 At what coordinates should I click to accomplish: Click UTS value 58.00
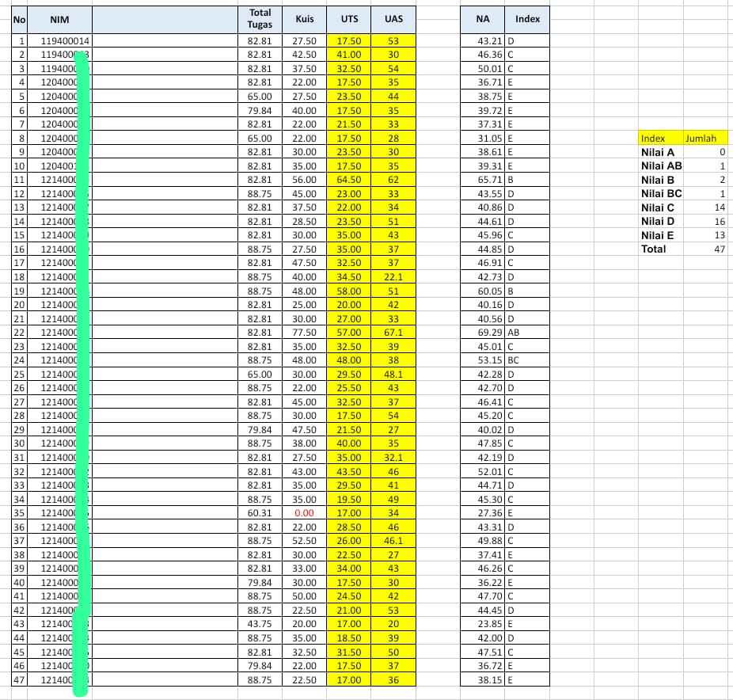click(x=349, y=291)
